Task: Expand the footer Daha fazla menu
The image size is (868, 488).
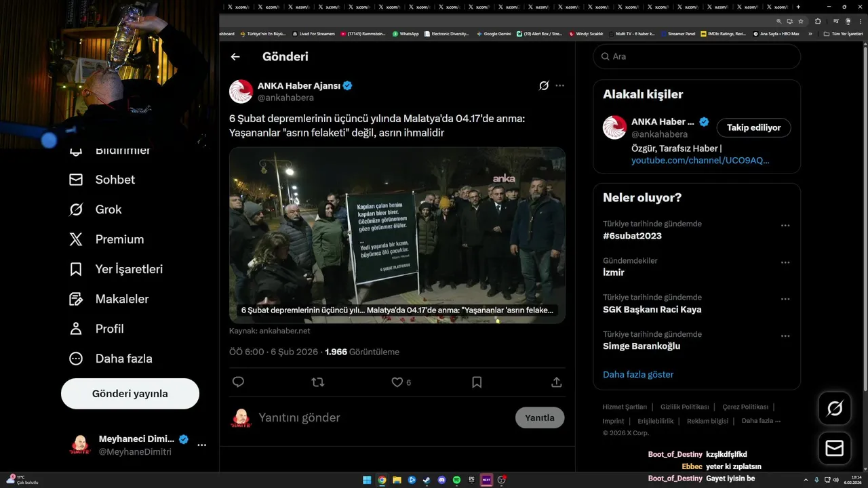Action: tap(761, 421)
